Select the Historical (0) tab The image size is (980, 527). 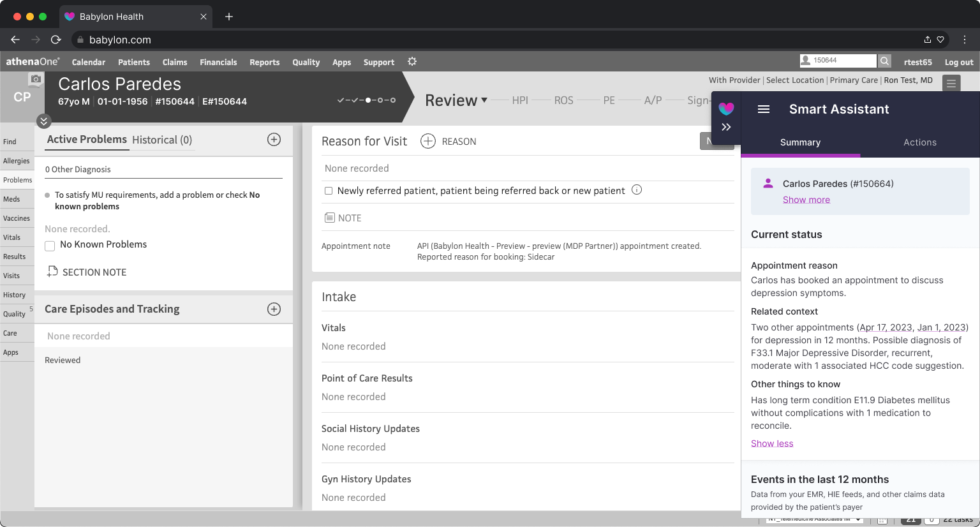pos(162,140)
